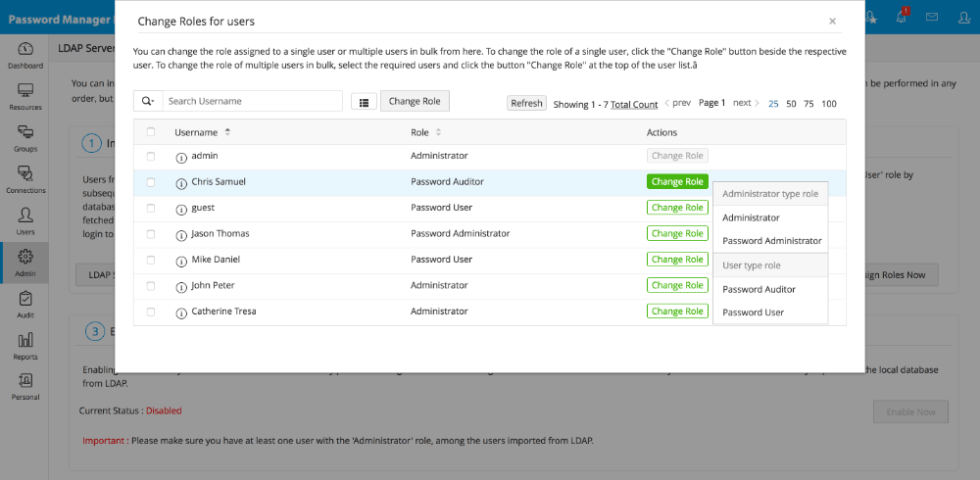Screen dimensions: 980x480
Task: Toggle the select-all checkbox in header
Action: 150,132
